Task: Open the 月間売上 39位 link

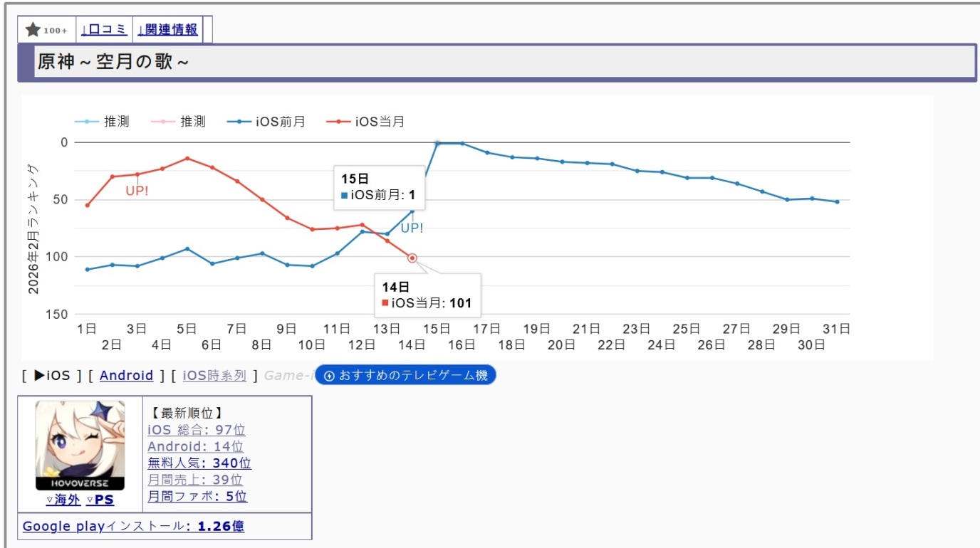Action: click(194, 480)
